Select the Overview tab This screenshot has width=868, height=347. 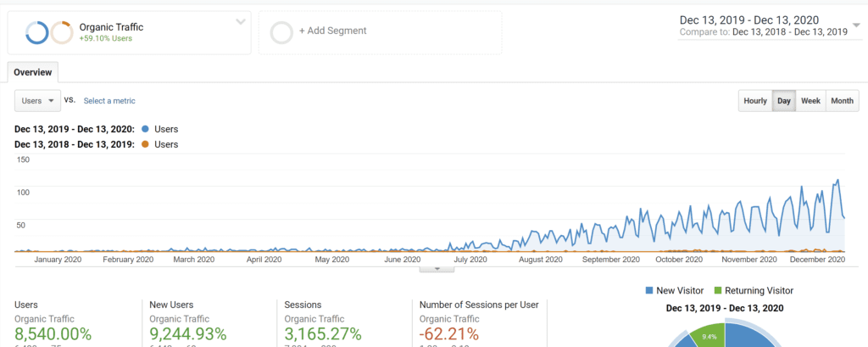33,72
